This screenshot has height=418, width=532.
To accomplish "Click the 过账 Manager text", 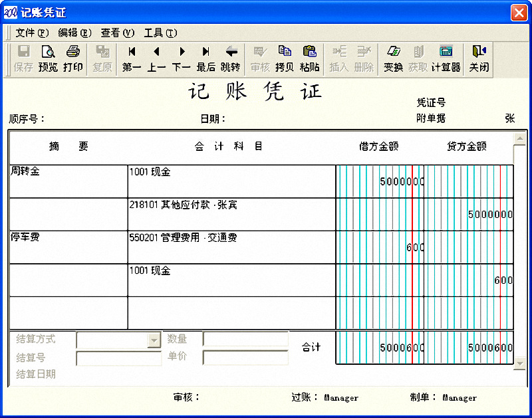I will [x=341, y=397].
